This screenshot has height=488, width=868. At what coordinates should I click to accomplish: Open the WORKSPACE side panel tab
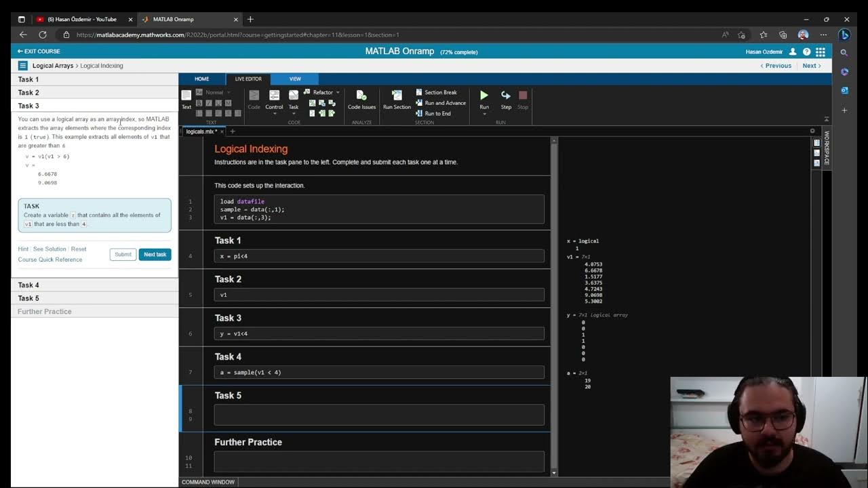tap(827, 148)
